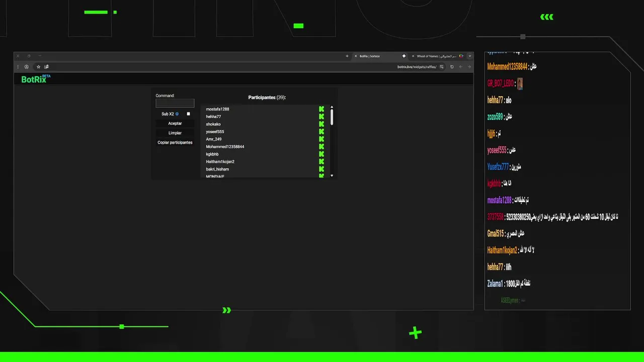644x362 pixels.
Task: Click Yusefzx777 username in chat
Action: (498, 167)
